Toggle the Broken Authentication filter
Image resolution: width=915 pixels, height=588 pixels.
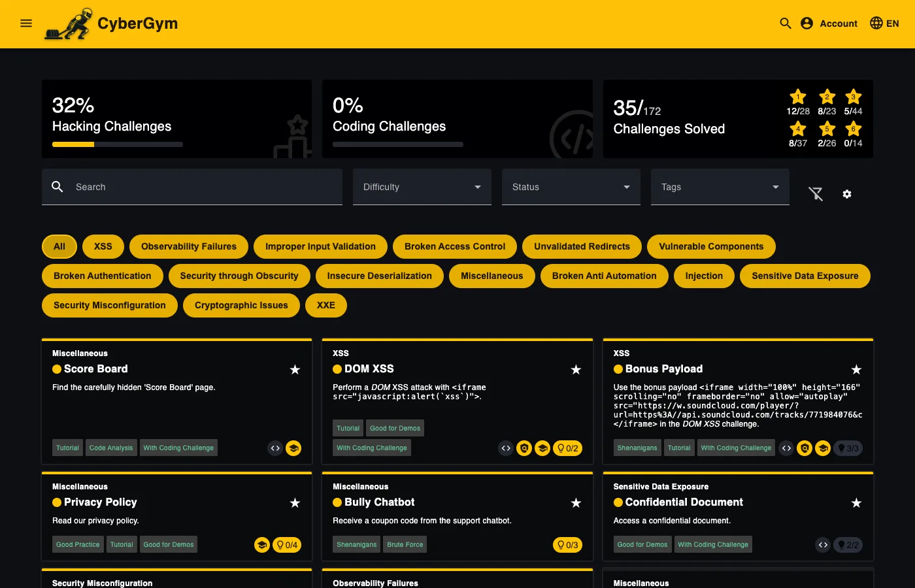103,276
